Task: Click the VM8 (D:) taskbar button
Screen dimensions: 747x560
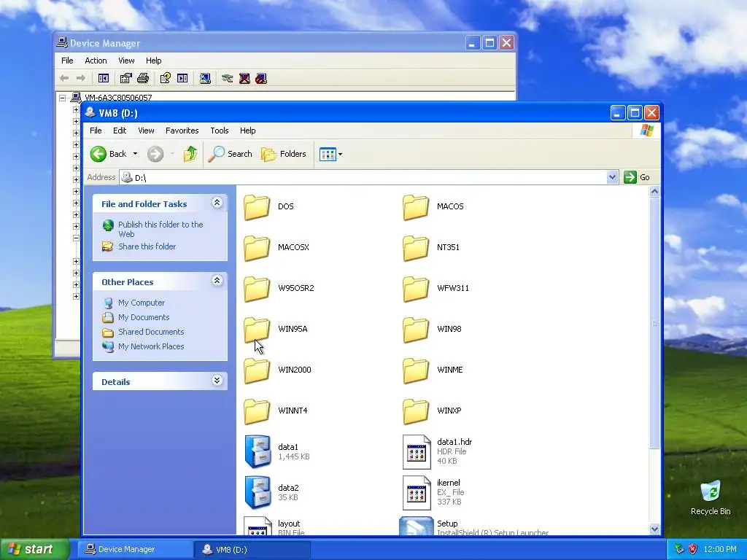Action: pos(252,550)
